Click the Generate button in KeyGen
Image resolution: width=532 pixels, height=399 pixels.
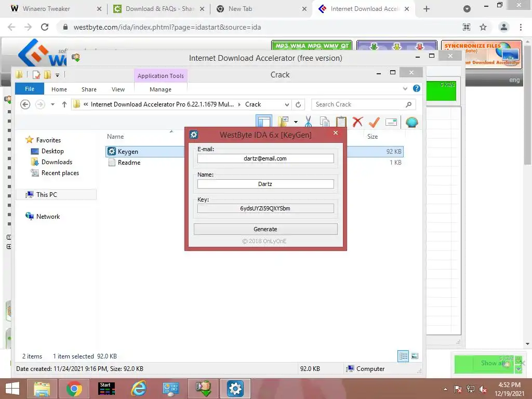pos(265,229)
